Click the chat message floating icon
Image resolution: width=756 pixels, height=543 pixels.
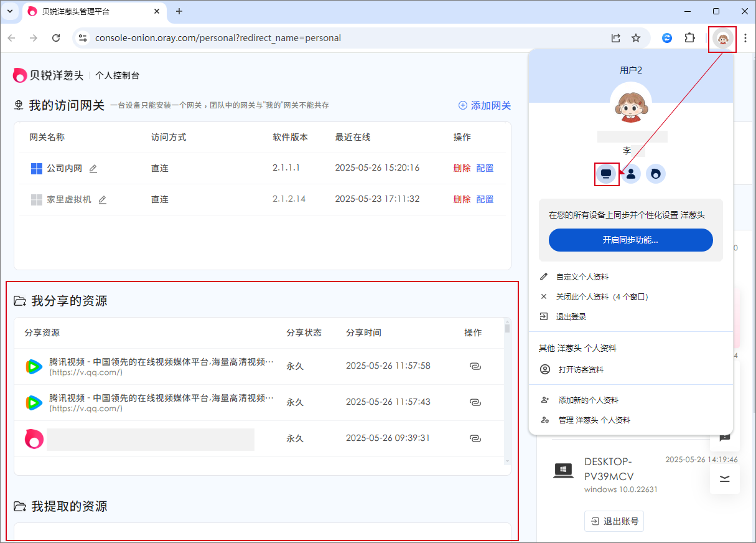point(725,437)
